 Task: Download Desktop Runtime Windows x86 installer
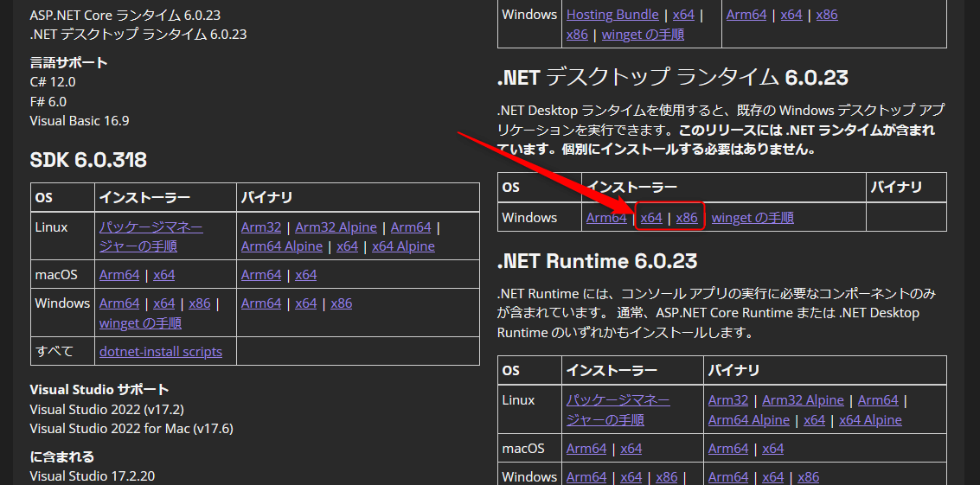tap(687, 218)
